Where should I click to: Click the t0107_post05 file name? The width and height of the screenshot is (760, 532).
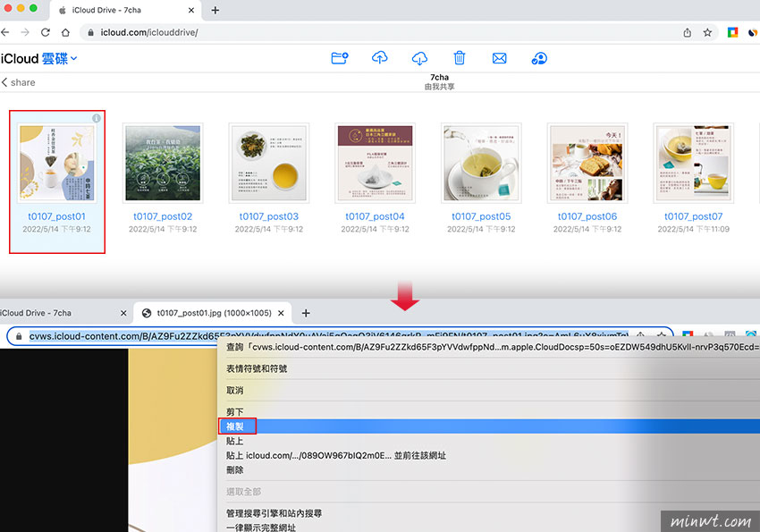pyautogui.click(x=481, y=216)
